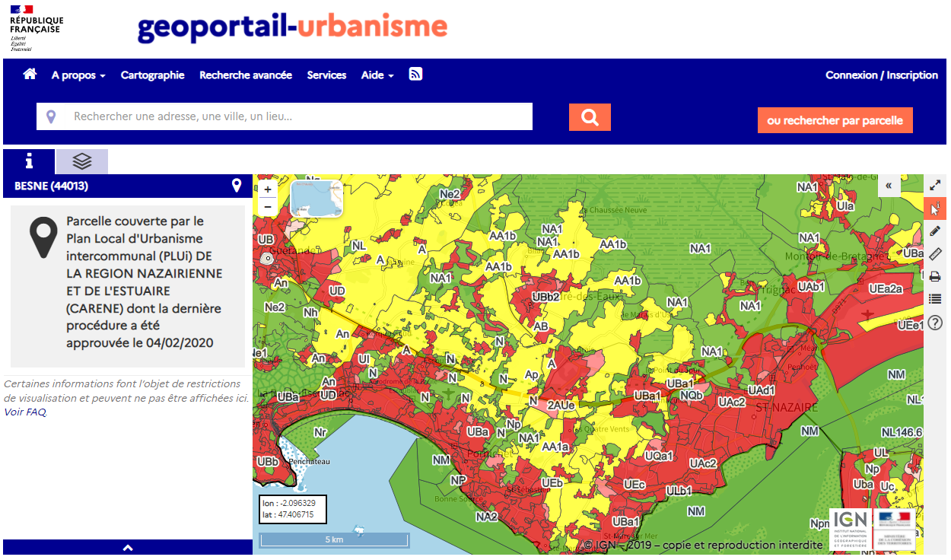Image resolution: width=951 pixels, height=560 pixels.
Task: Click the NL146.6 zone label
Action: tap(902, 432)
